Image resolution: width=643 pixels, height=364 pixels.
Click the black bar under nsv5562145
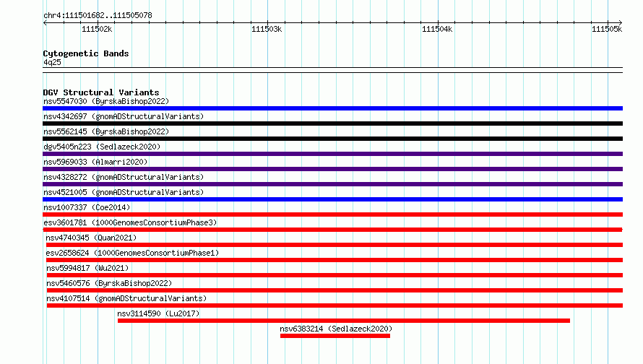click(332, 139)
